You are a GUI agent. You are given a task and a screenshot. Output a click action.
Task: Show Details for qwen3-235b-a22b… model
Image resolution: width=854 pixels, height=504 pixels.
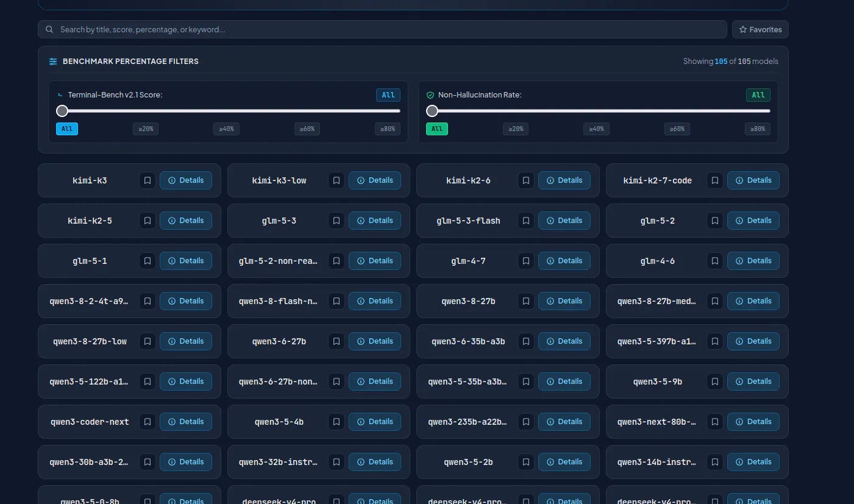tap(564, 422)
